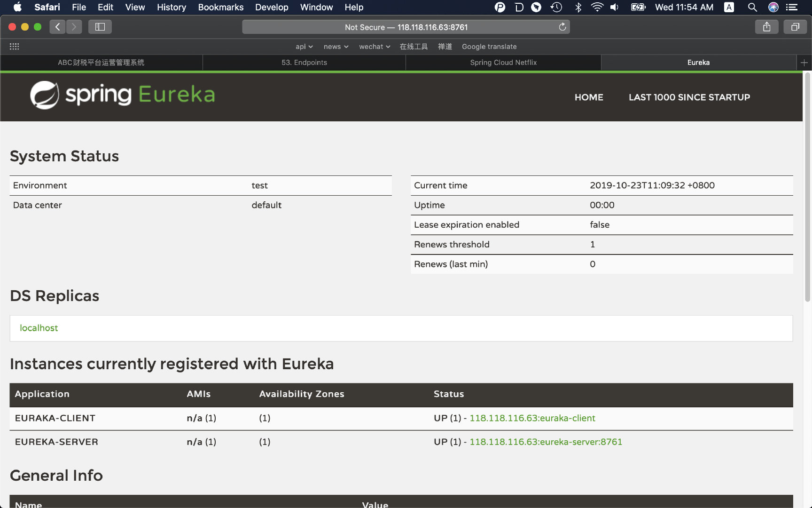The image size is (812, 508).
Task: Open the Window menu
Action: click(317, 7)
